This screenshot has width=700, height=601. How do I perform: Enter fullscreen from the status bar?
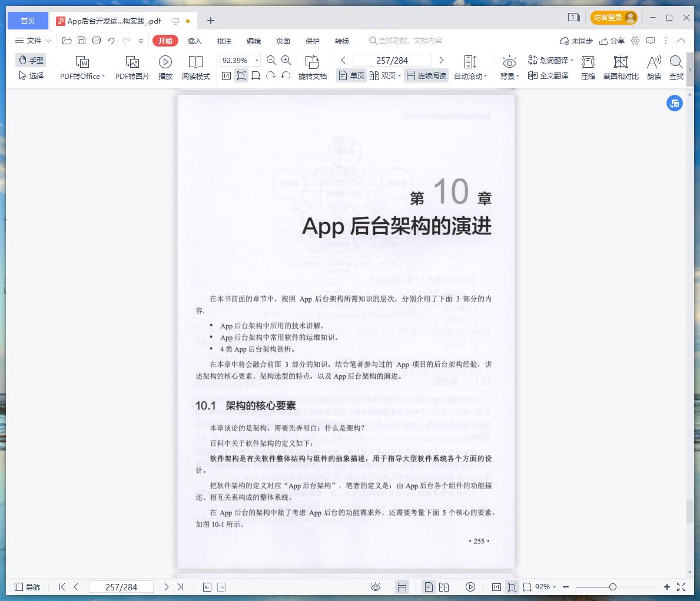(681, 587)
